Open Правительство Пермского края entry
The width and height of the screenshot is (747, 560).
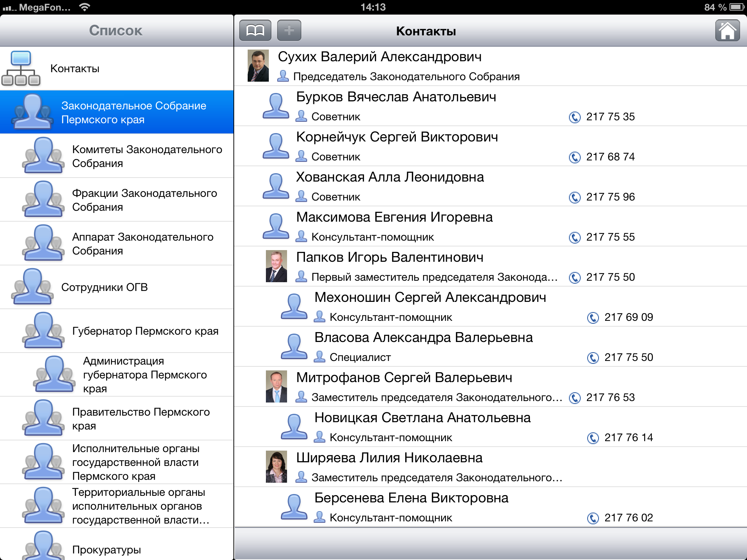[x=141, y=419]
